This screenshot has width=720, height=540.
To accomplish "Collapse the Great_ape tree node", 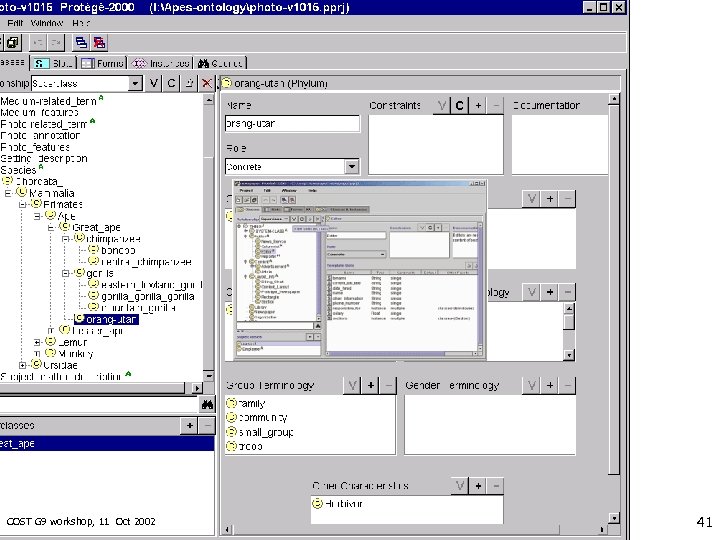I will pos(51,228).
